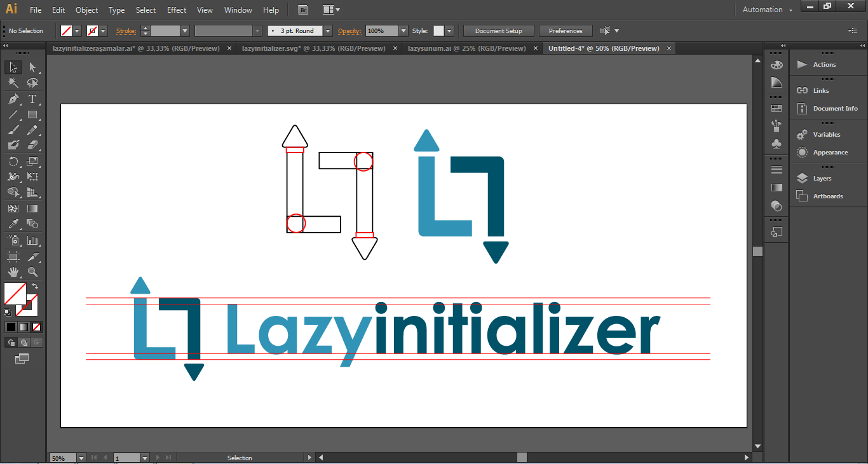Expand the Opacity 100% dropdown arrow
868x464 pixels.
click(x=403, y=31)
